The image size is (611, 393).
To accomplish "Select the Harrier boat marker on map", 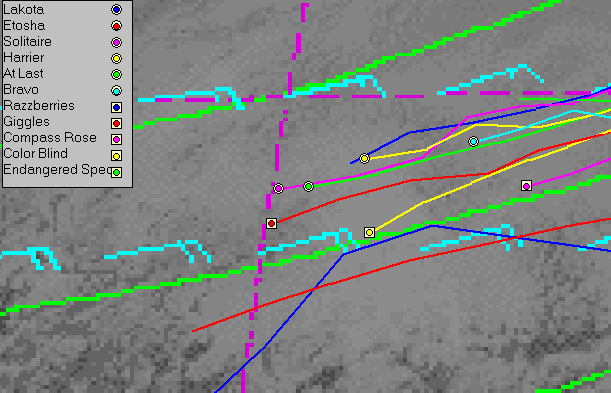I will pos(364,159).
